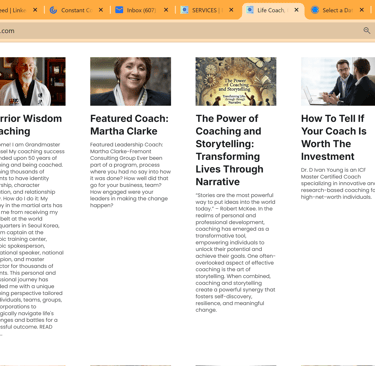Open The Power of Coaching and Storytelling article

coord(229,150)
